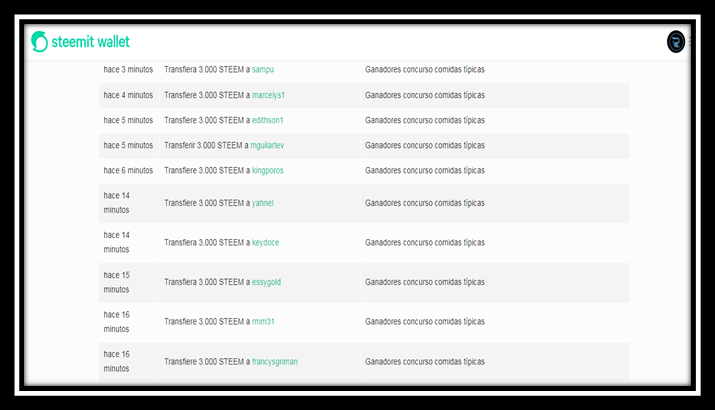Image resolution: width=715 pixels, height=410 pixels.
Task: Select 'Transfiere 3.000 STEEM a' in kingporos row
Action: coord(207,170)
